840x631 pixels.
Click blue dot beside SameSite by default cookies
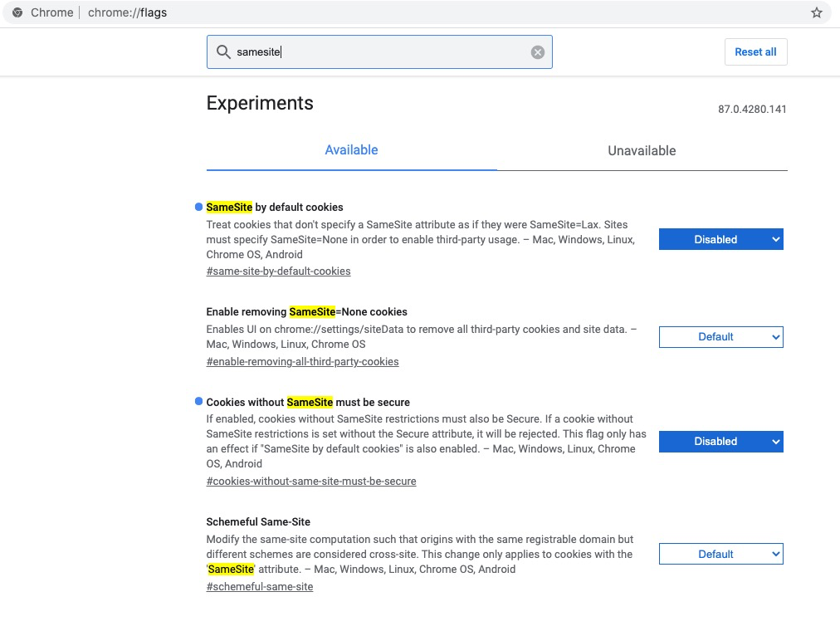point(198,207)
